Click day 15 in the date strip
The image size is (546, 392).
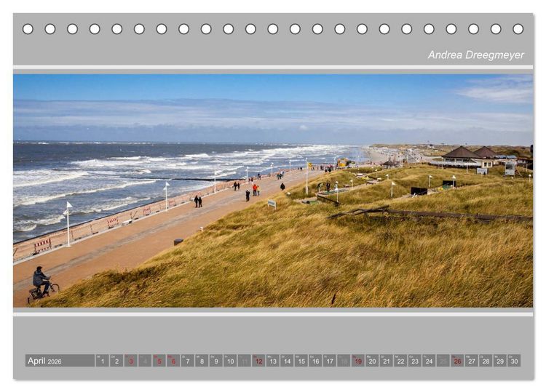pos(301,361)
